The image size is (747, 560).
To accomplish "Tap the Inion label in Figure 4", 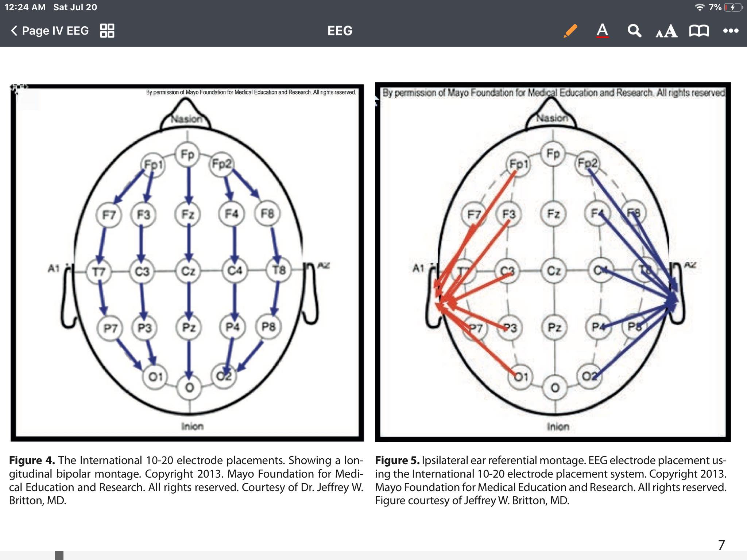I will click(192, 426).
